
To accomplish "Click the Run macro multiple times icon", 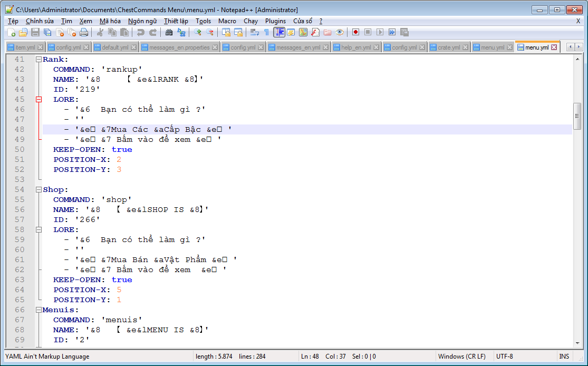I will pyautogui.click(x=392, y=32).
